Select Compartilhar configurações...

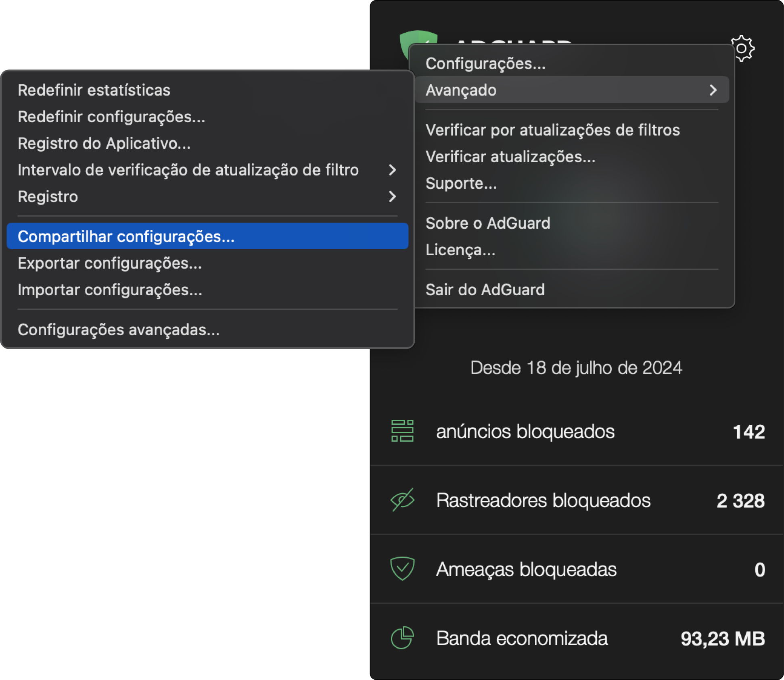click(x=207, y=236)
